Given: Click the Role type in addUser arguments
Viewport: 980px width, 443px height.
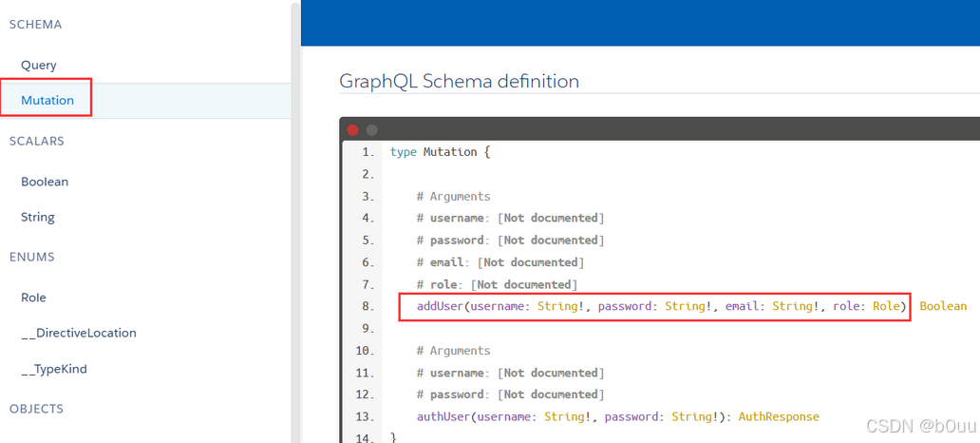Looking at the screenshot, I should pyautogui.click(x=886, y=307).
